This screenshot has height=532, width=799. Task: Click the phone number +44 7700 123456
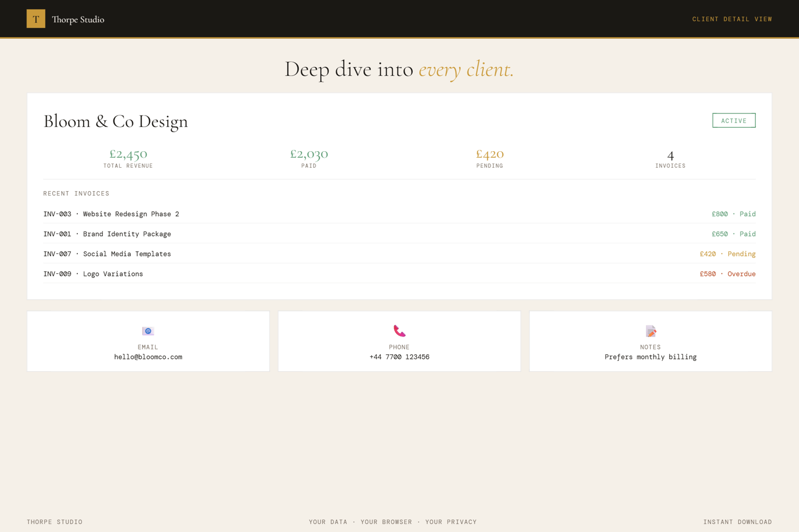(x=399, y=357)
